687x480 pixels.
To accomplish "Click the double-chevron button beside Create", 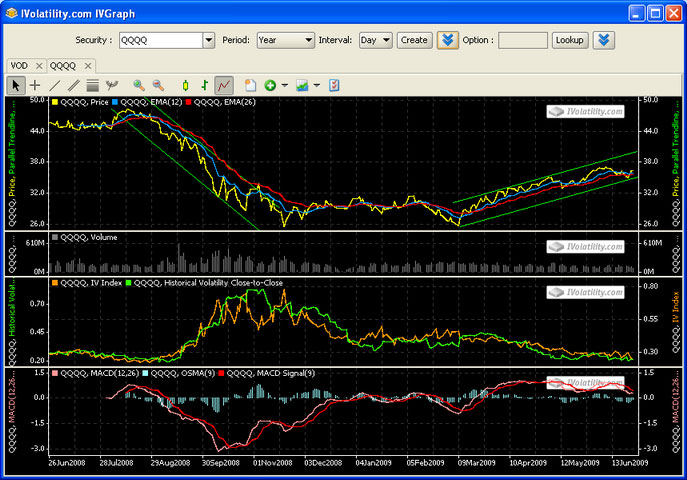I will (447, 40).
